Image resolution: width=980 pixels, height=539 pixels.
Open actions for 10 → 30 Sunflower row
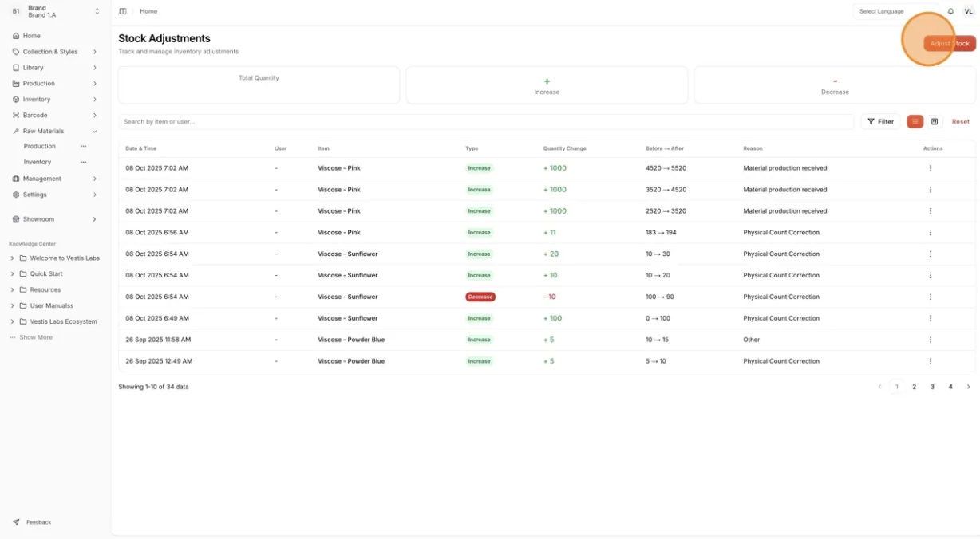[930, 254]
